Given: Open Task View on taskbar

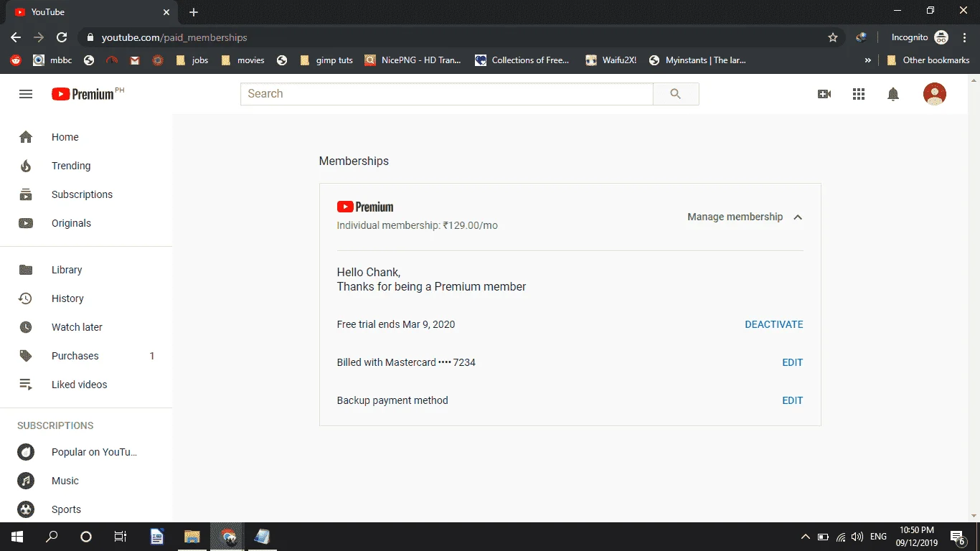Looking at the screenshot, I should 121,537.
